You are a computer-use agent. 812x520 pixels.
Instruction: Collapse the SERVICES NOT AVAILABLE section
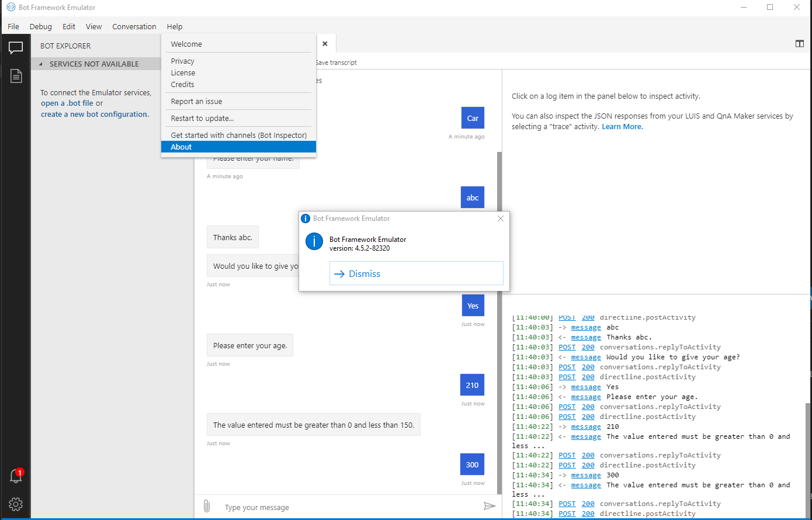pyautogui.click(x=40, y=64)
